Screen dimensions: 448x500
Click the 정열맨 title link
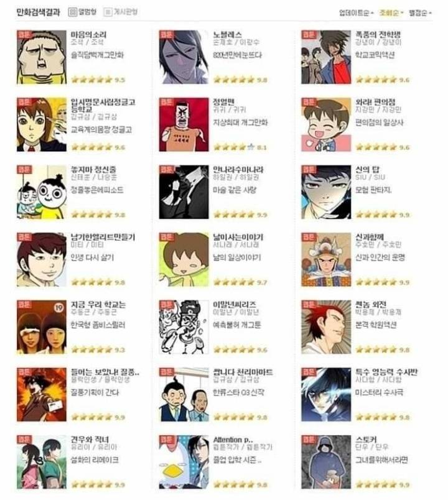click(223, 102)
